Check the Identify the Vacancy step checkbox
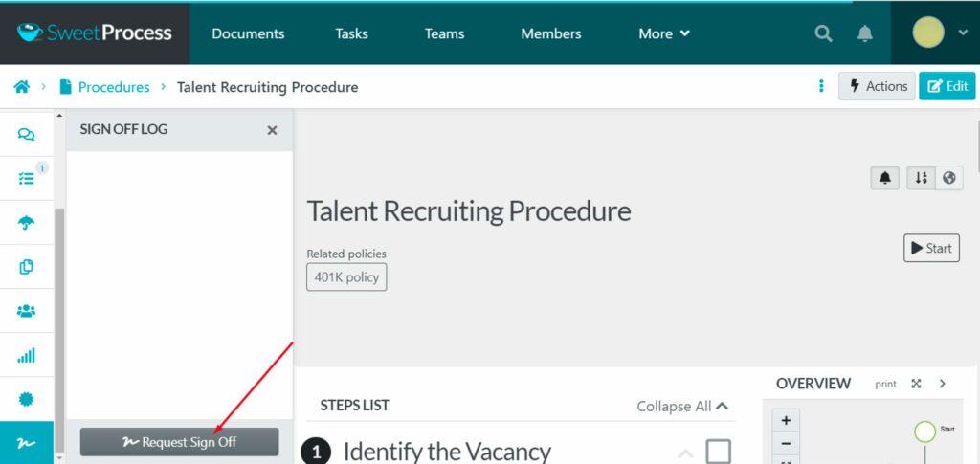 point(718,451)
